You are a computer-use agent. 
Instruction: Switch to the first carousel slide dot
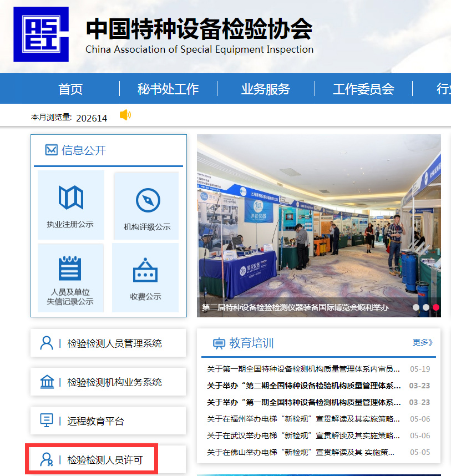[x=416, y=307]
